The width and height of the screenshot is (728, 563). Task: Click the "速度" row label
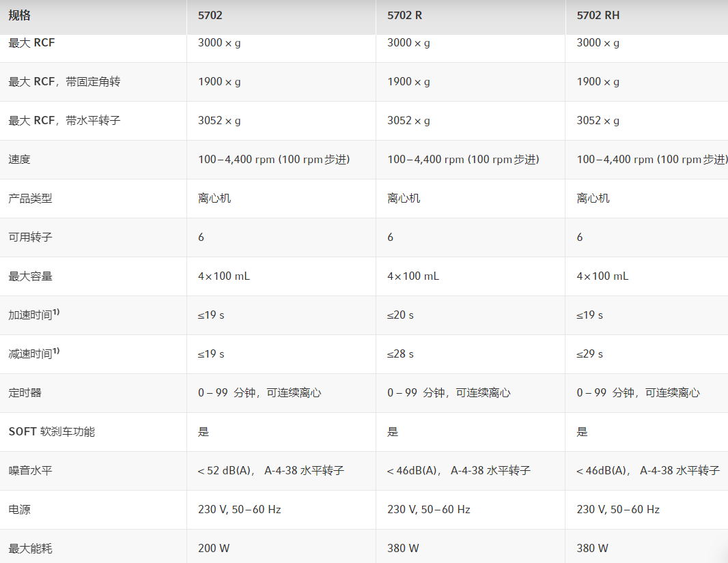[x=19, y=160]
